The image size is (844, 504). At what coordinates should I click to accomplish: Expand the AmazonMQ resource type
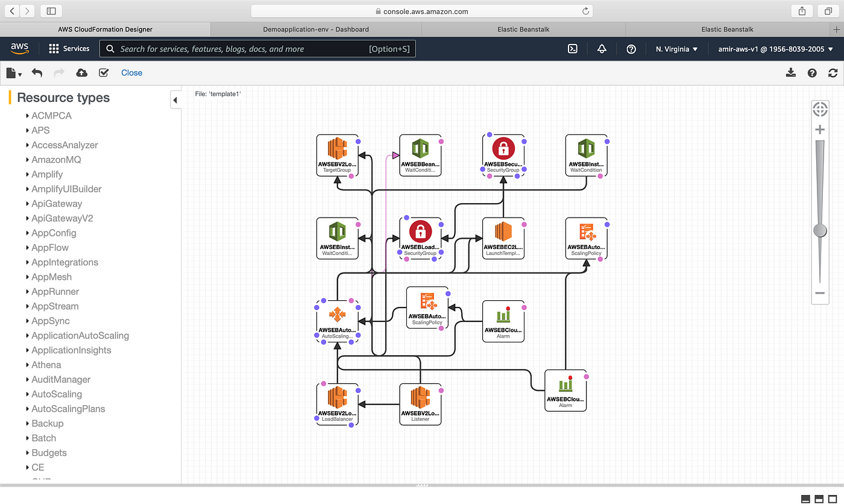click(x=28, y=160)
